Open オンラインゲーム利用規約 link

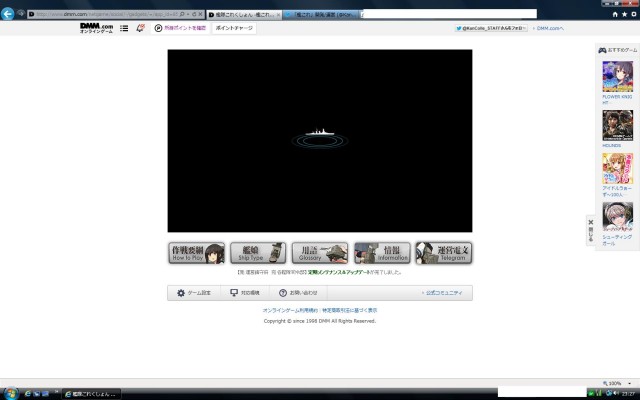click(291, 311)
